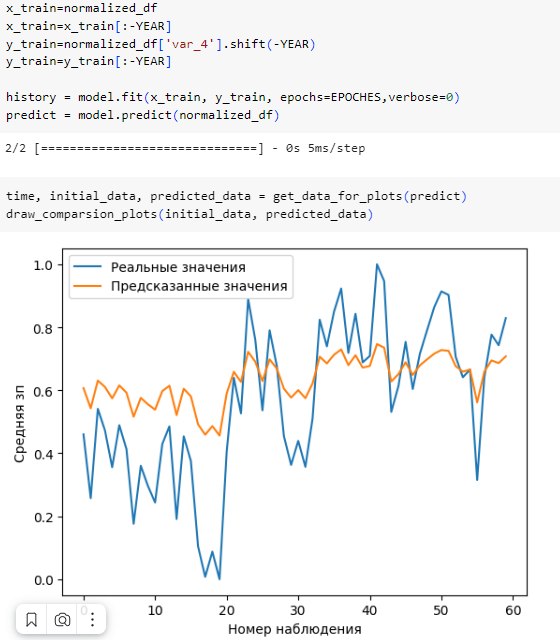Click the line with shift(-YEAR)
This screenshot has height=640, width=560.
coord(160,44)
